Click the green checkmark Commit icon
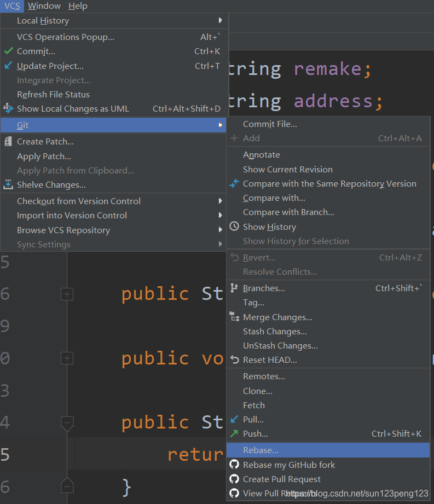Screen dimensions: 434x504 [x=9, y=51]
